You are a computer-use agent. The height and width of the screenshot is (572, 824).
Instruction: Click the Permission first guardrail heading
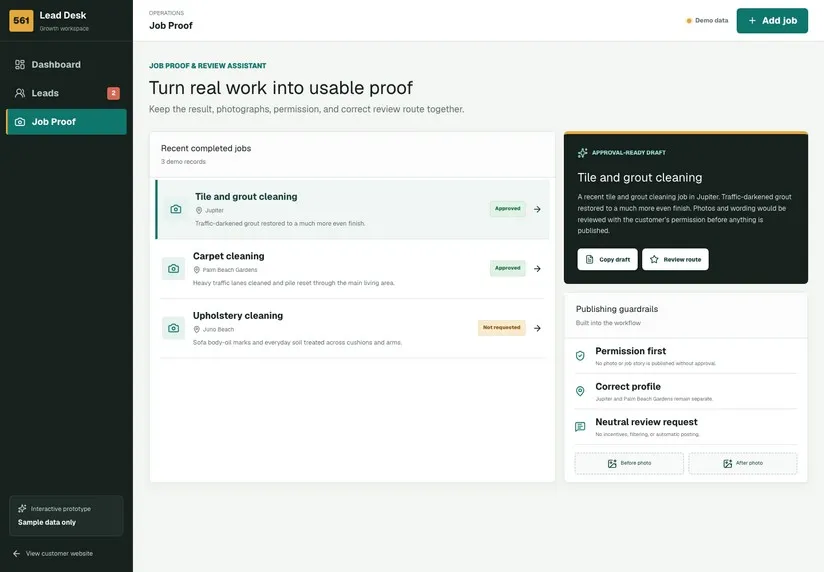(631, 351)
